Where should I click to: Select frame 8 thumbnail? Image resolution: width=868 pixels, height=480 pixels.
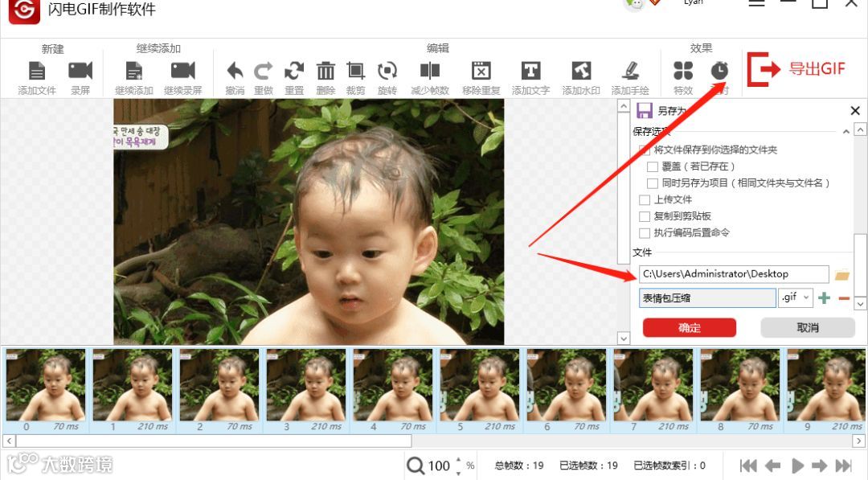[741, 390]
